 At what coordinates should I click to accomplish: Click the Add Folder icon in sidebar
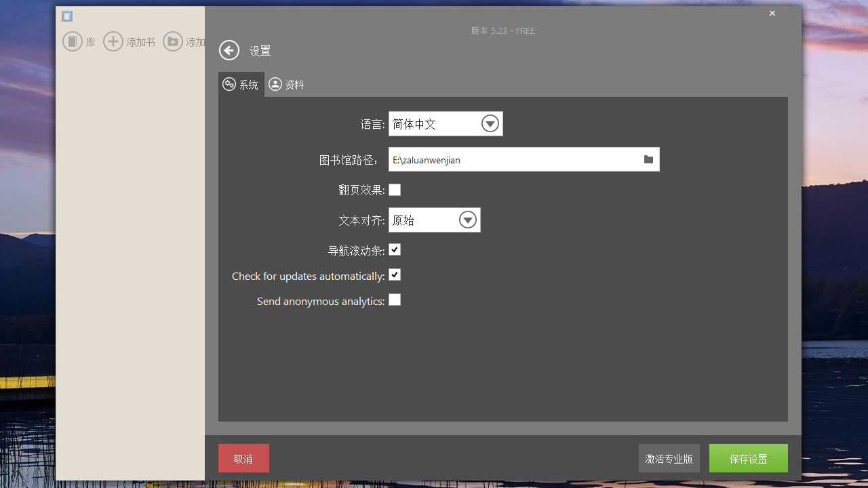(x=173, y=41)
